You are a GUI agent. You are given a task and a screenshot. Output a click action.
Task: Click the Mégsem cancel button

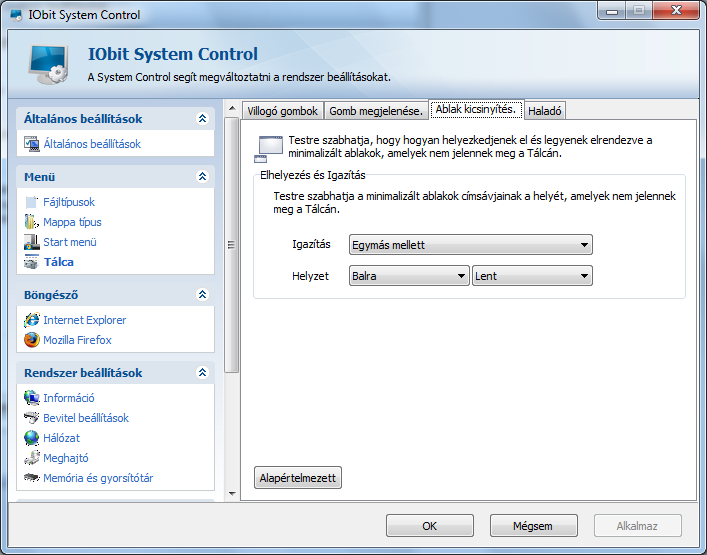[533, 526]
